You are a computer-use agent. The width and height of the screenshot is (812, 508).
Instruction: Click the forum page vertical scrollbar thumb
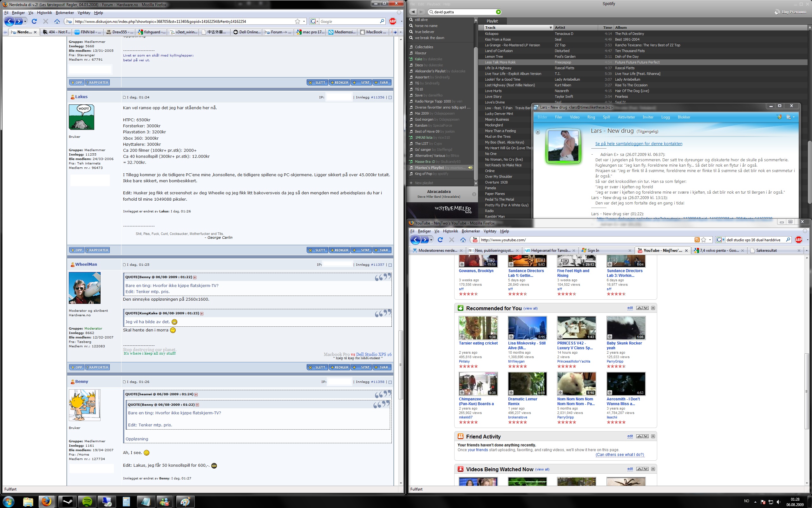tap(400, 365)
